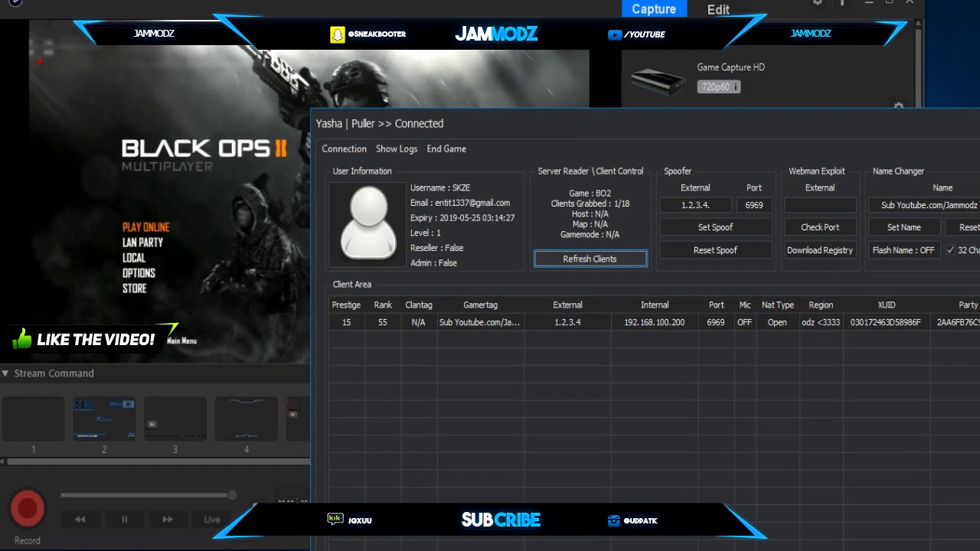Click the Check Port button
The height and width of the screenshot is (551, 980).
point(820,227)
